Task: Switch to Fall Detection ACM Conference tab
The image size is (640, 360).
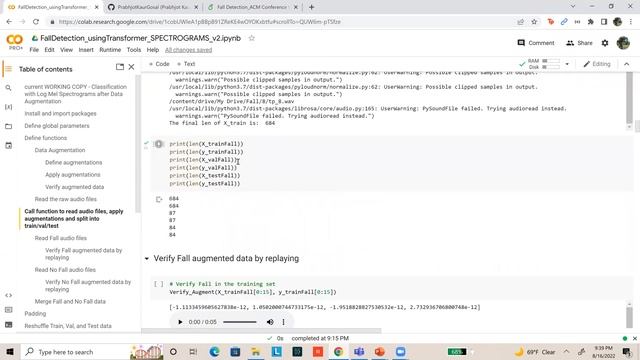Action: 252,7
